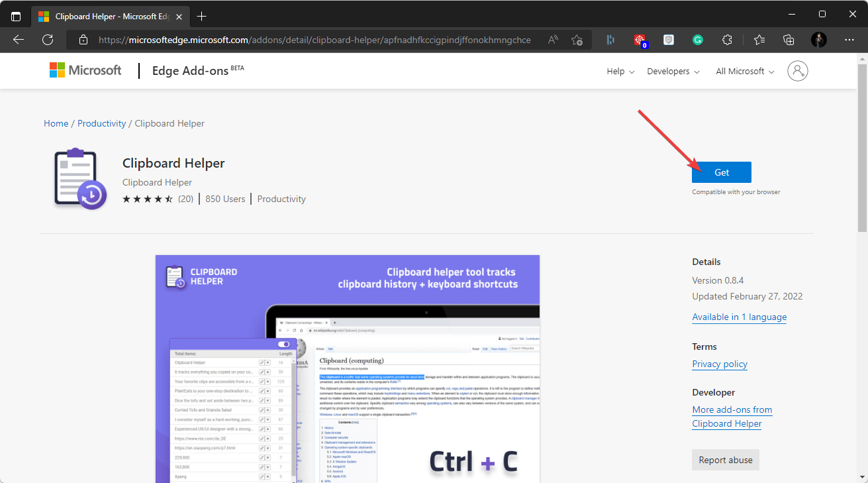Image resolution: width=868 pixels, height=483 pixels.
Task: Open the Favorites star list icon
Action: (759, 40)
